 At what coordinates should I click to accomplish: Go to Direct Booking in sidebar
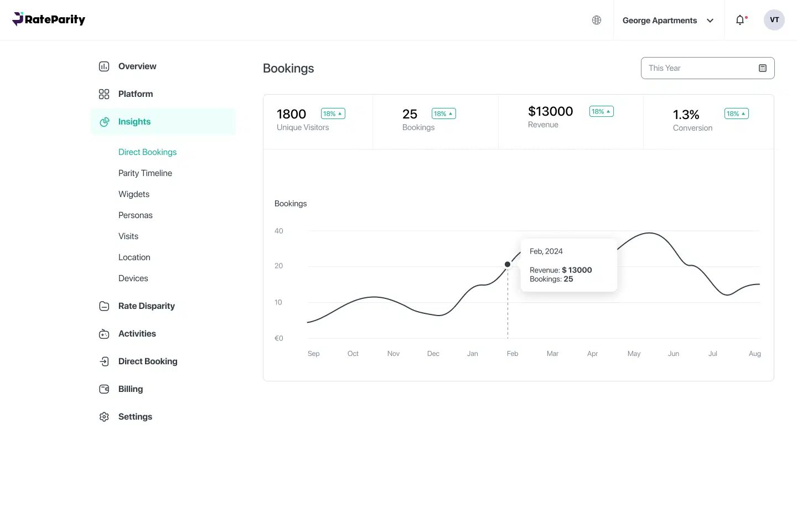[148, 361]
